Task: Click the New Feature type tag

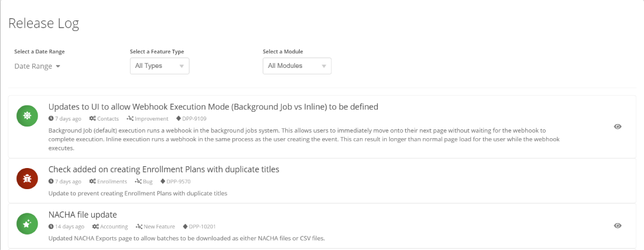Action: 159,227
